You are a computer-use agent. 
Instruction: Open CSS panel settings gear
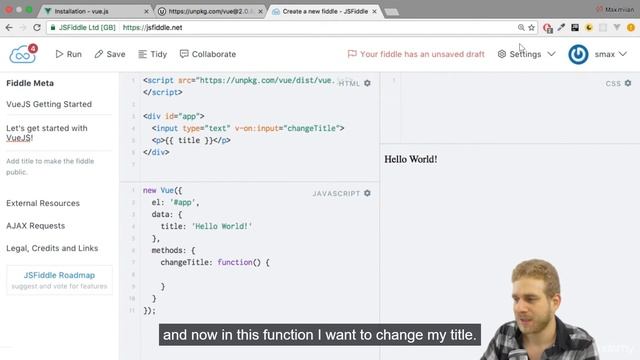pyautogui.click(x=628, y=83)
